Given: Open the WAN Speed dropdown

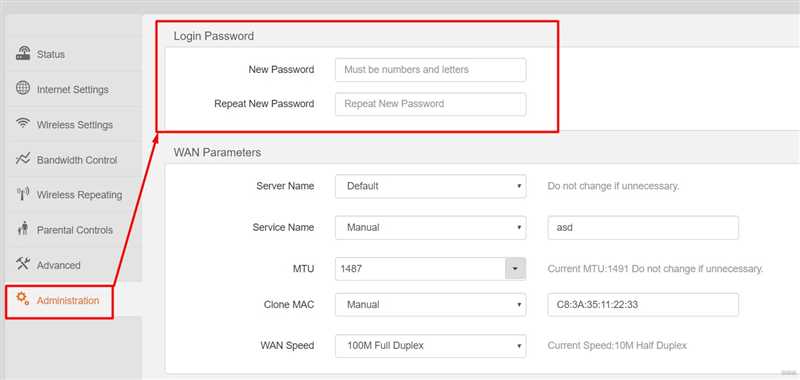Looking at the screenshot, I should point(430,346).
